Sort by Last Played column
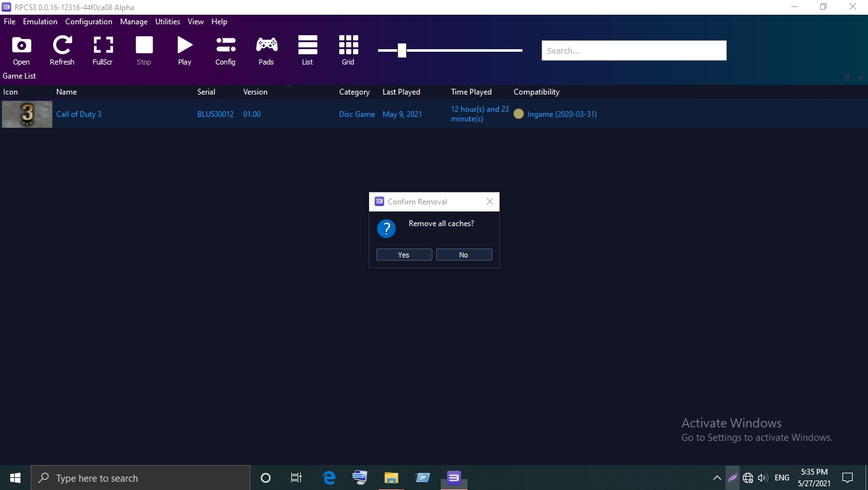 pos(401,92)
